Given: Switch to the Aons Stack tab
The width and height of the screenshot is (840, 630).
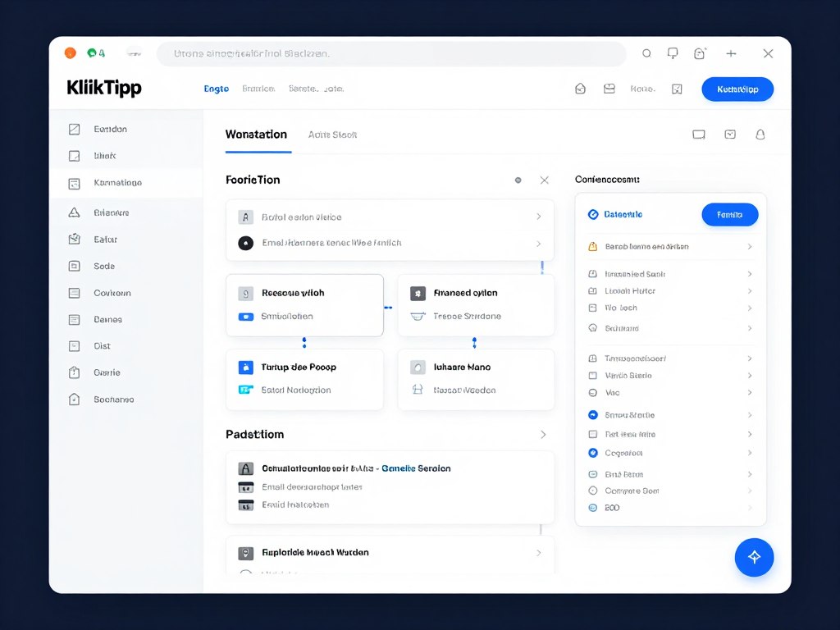Looking at the screenshot, I should pyautogui.click(x=332, y=135).
